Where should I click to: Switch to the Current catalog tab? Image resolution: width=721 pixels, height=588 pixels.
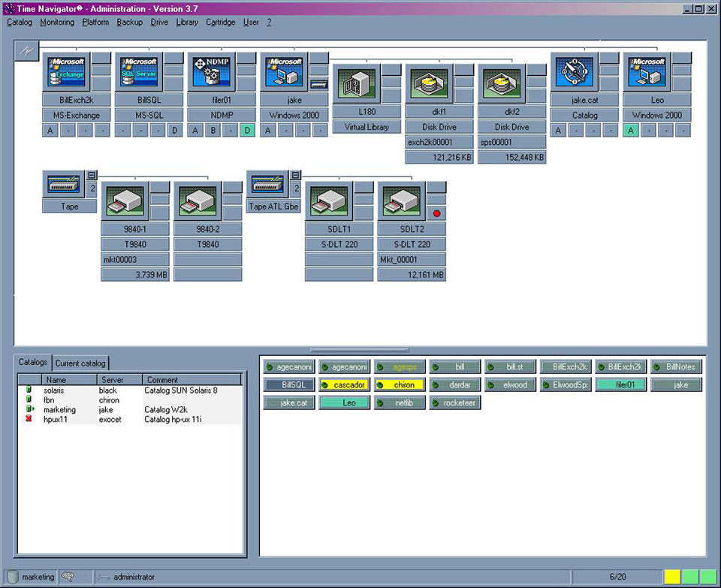[81, 363]
